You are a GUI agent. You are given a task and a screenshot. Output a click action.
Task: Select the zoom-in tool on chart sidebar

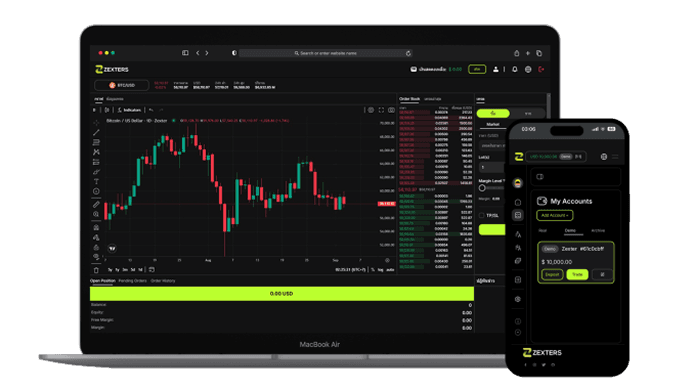coord(96,214)
